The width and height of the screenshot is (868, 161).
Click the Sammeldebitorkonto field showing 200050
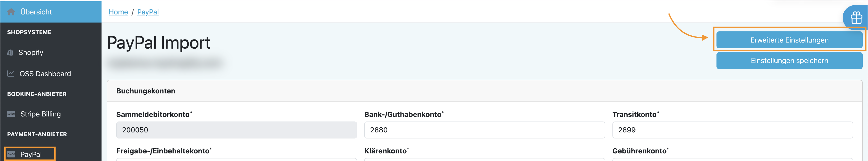[236, 130]
